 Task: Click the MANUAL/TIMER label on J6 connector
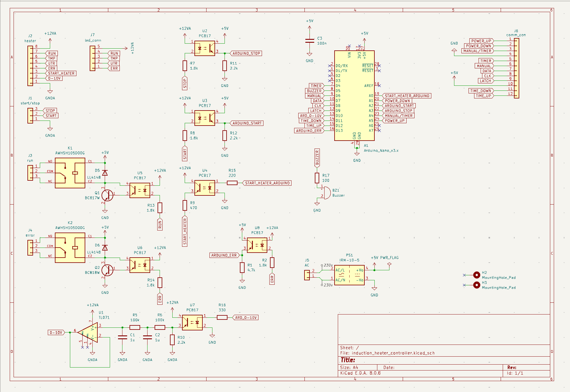coord(477,51)
